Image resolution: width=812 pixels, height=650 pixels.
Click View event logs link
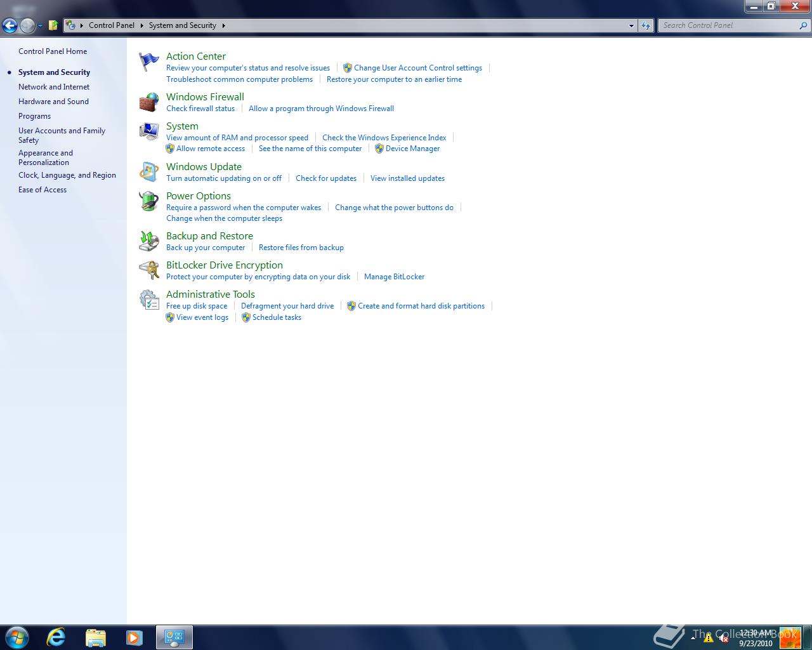point(202,317)
